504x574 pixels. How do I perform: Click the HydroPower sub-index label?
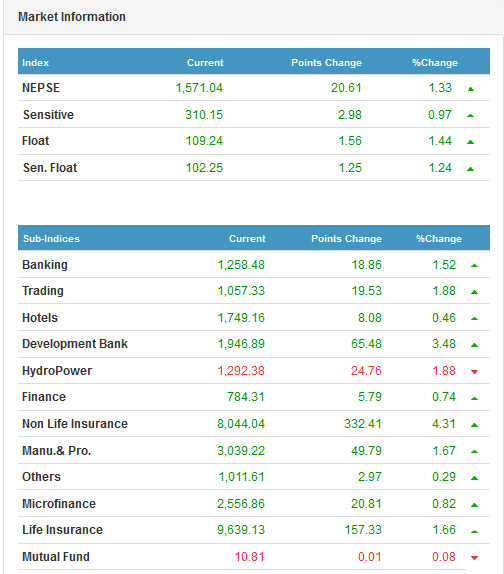point(57,371)
